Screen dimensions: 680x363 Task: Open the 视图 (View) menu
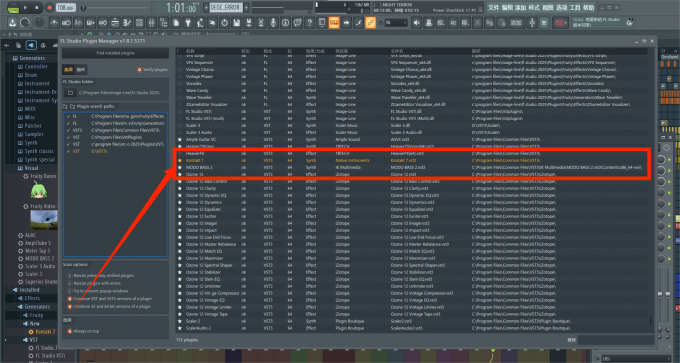(x=548, y=7)
